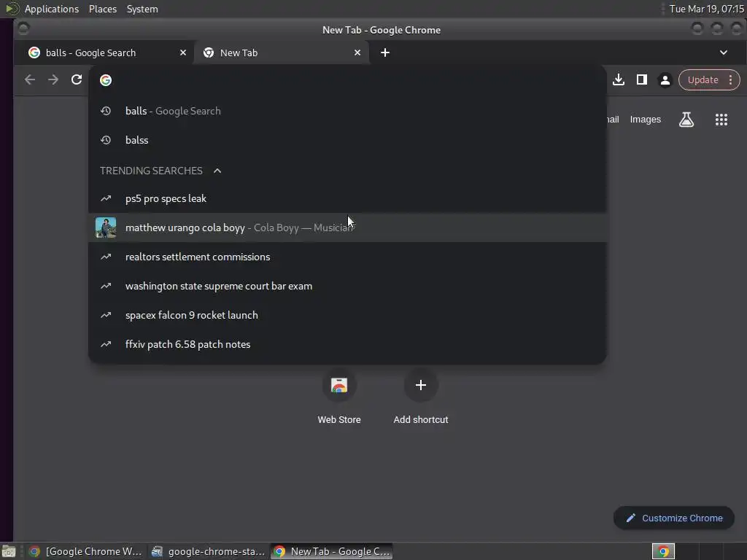Viewport: 747px width, 560px height.
Task: Click the clock Tue Mar 19, 07:15
Action: coord(706,9)
